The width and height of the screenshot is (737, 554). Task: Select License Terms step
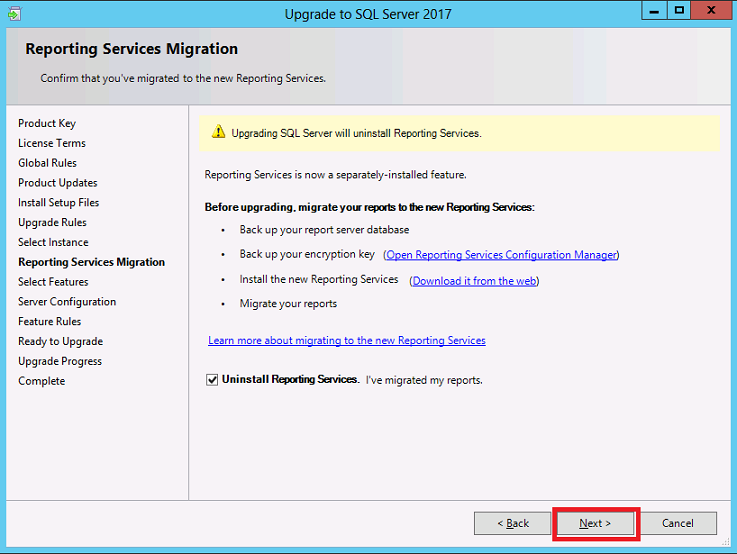coord(52,143)
